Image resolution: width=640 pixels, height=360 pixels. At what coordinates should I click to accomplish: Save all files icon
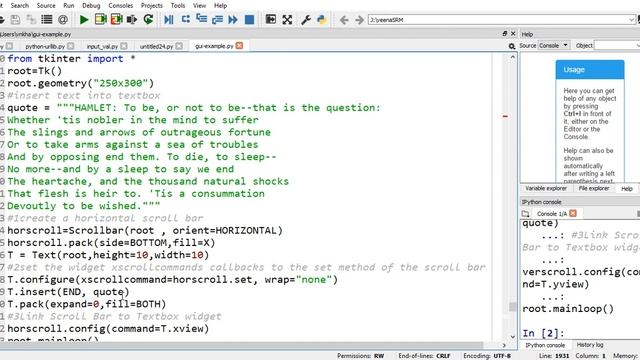point(31,19)
